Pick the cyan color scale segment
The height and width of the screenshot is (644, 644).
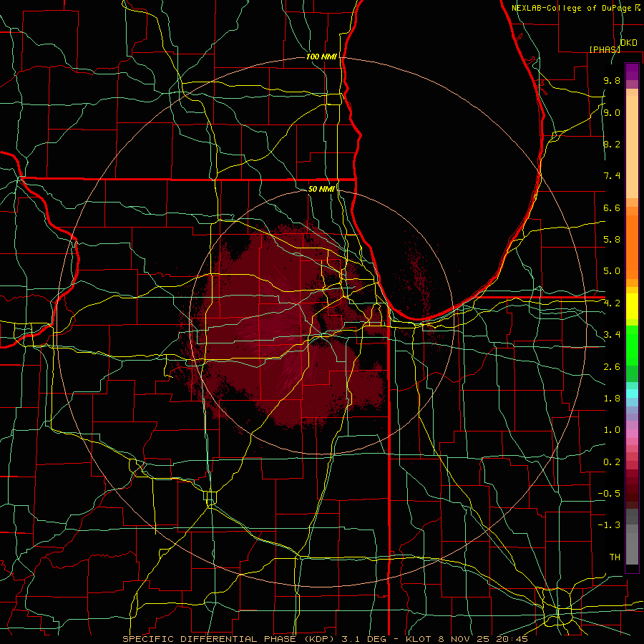(632, 394)
